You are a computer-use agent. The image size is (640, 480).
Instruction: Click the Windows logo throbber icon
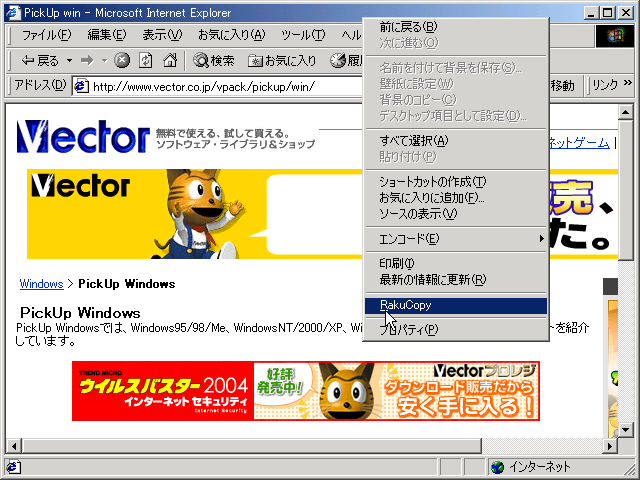tap(615, 36)
